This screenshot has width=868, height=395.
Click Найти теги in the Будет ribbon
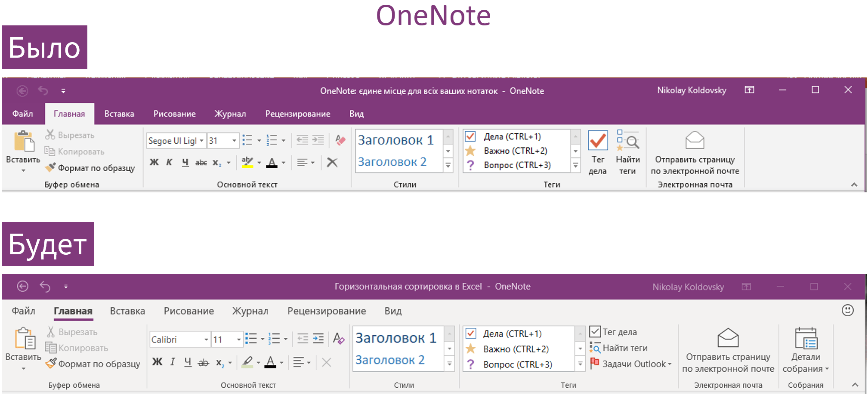(x=619, y=348)
